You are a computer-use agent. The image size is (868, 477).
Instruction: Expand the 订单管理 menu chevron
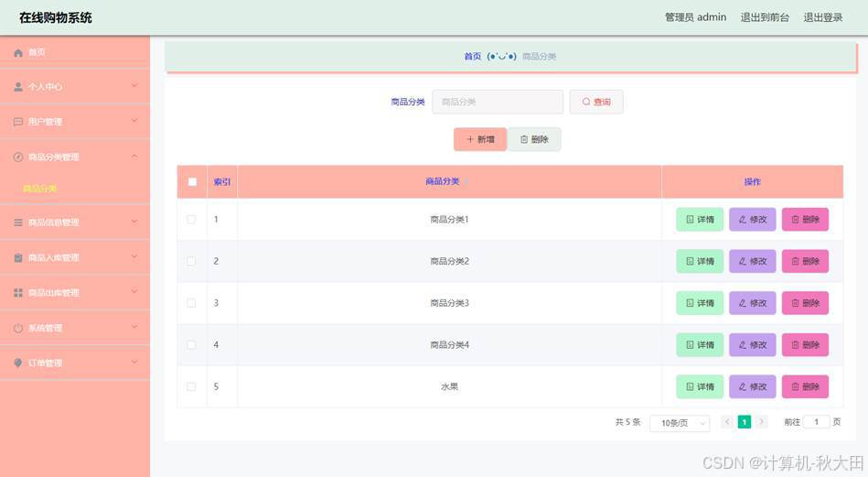click(x=134, y=363)
